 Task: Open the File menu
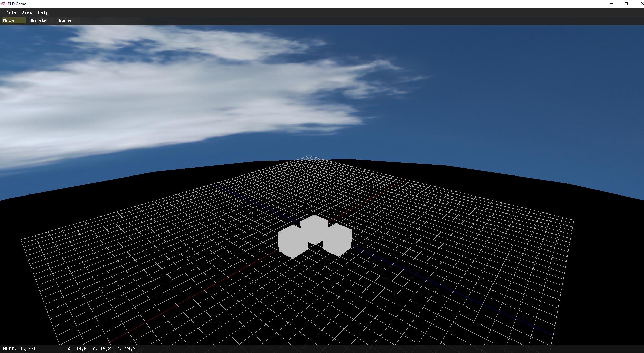point(11,12)
